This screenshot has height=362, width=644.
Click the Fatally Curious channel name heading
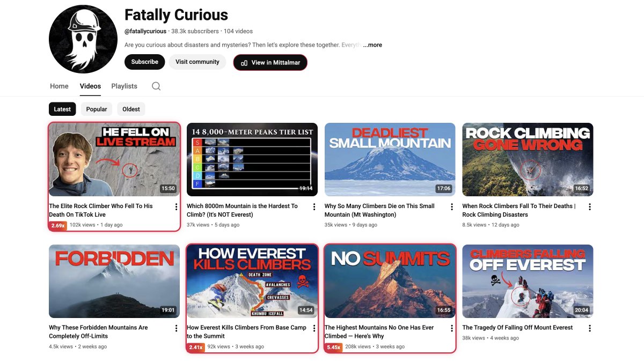point(176,15)
